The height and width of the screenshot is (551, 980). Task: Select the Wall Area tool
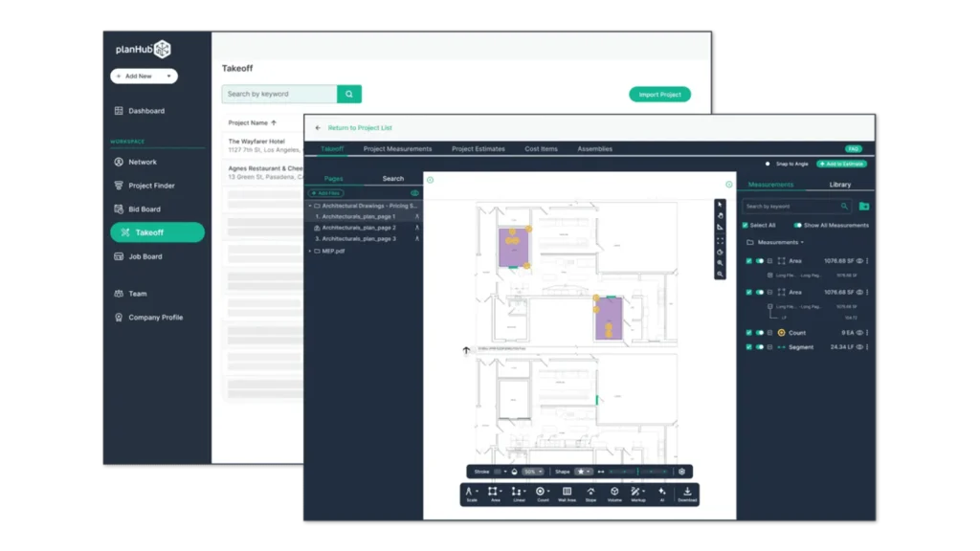(567, 494)
